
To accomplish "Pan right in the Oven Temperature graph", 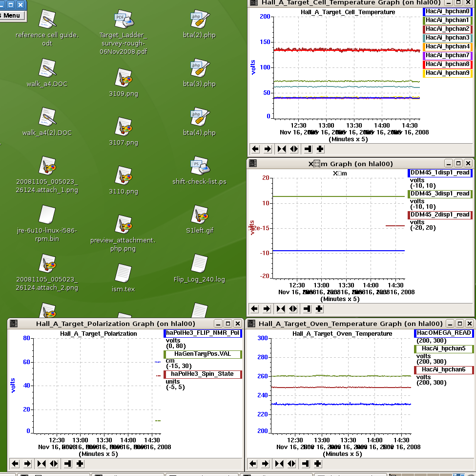I will 265,463.
